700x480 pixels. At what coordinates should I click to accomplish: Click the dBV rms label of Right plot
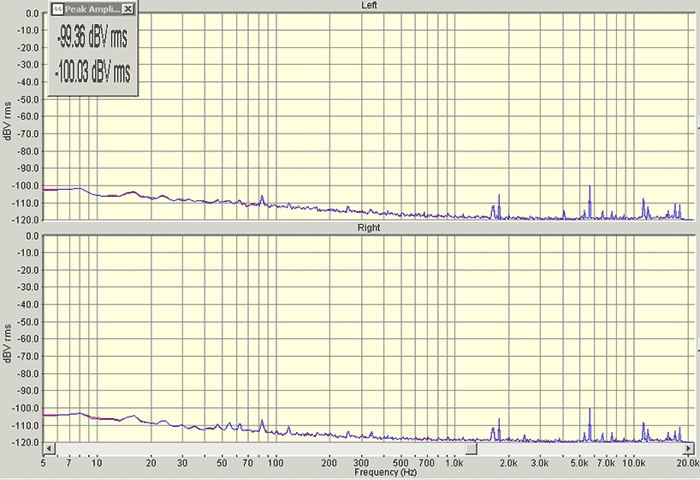(8, 343)
